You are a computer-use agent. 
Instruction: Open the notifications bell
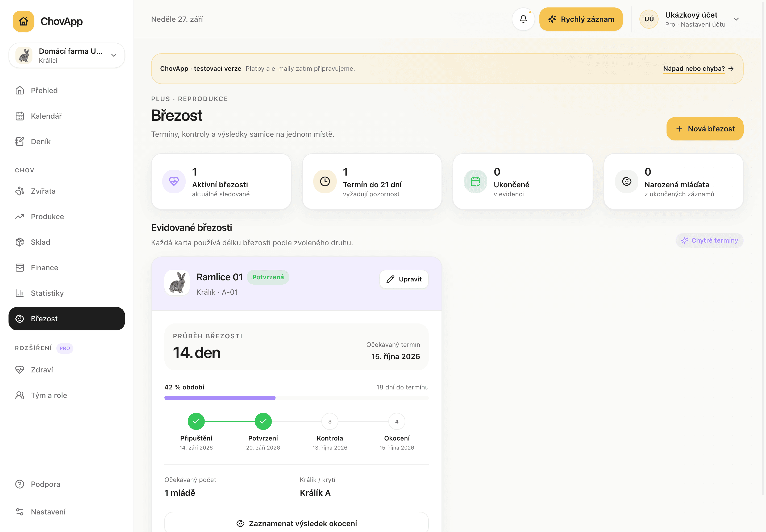coord(523,19)
